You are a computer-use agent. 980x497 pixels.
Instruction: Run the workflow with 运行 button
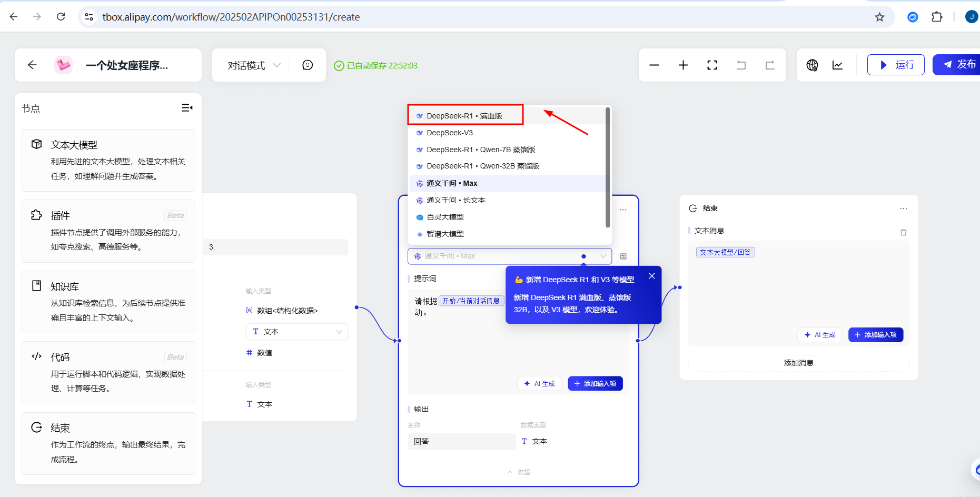tap(896, 65)
